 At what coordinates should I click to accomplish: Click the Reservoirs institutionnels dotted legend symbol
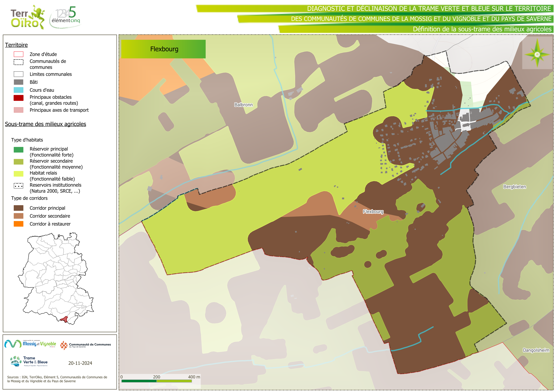click(19, 186)
